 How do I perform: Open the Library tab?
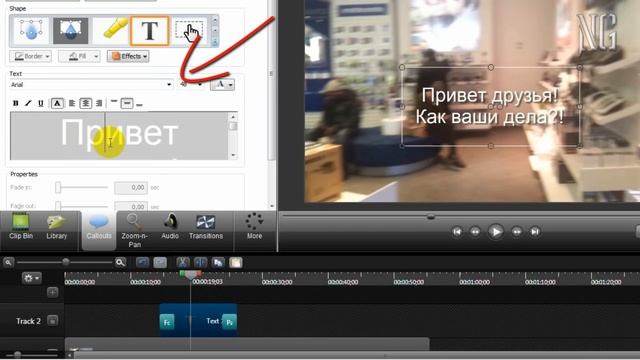coord(56,227)
